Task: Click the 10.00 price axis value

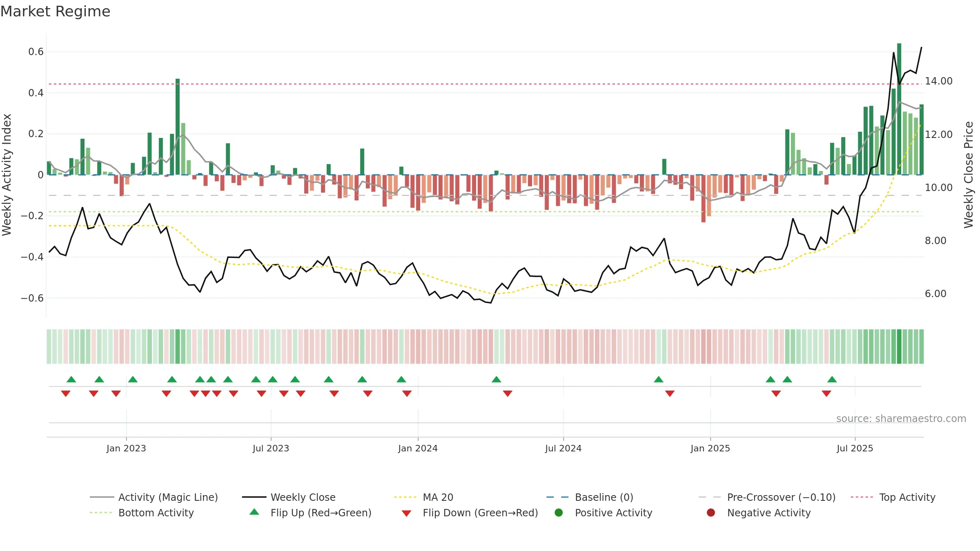Action: point(938,187)
